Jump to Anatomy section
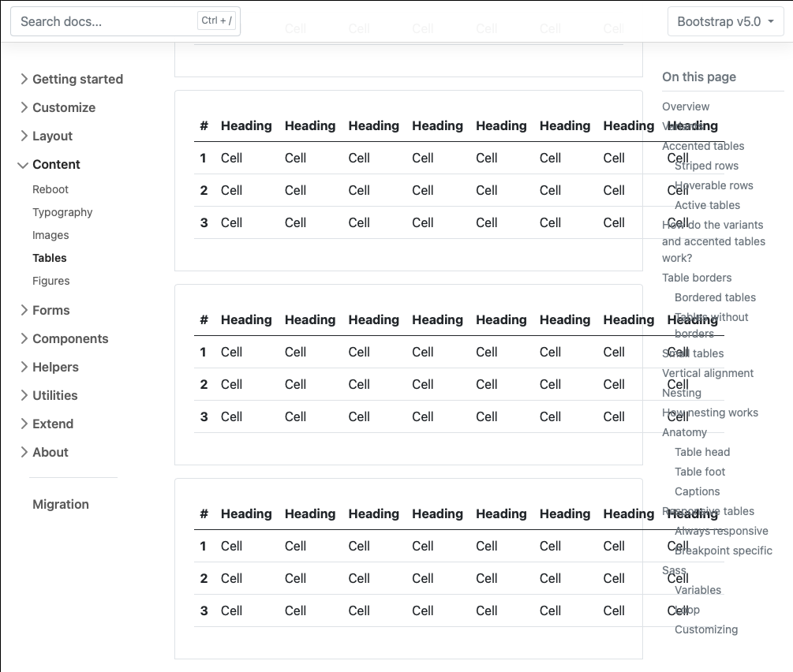793x672 pixels. coord(684,432)
